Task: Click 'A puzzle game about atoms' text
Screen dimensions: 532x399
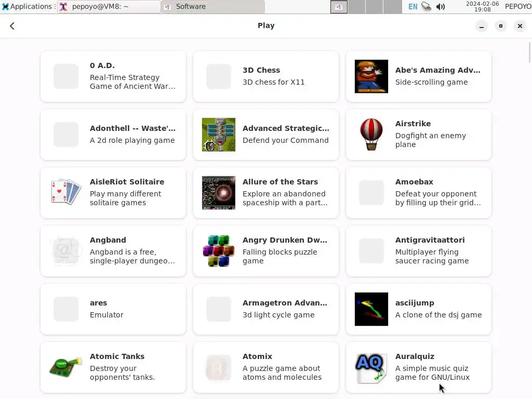Action: pyautogui.click(x=282, y=373)
